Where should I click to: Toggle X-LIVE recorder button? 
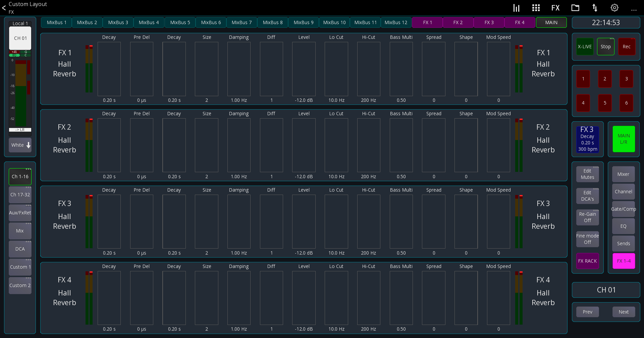(585, 47)
